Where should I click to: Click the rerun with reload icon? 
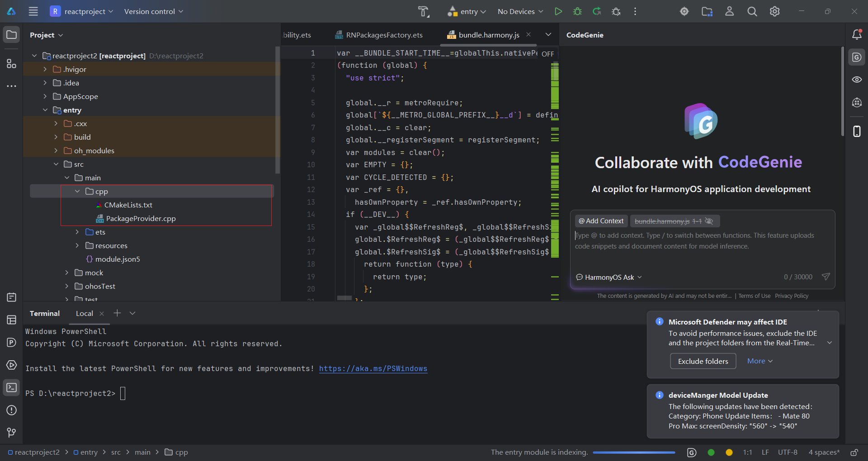pos(597,11)
